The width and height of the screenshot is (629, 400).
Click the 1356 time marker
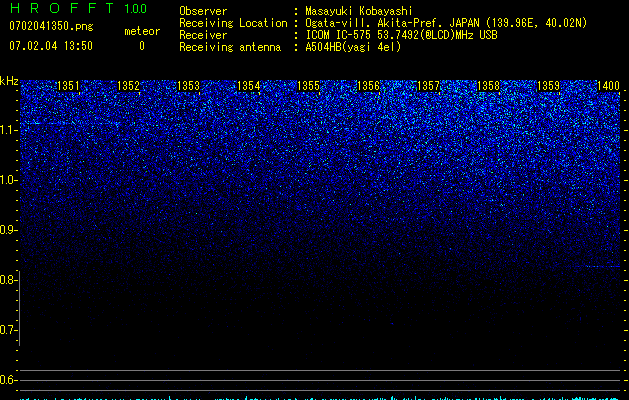tap(368, 86)
